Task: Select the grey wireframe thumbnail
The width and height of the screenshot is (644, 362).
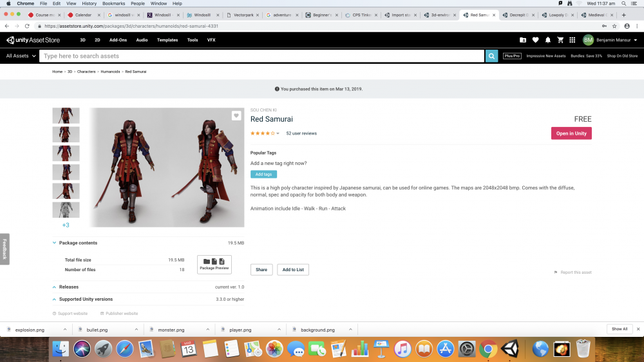Action: coord(66,210)
